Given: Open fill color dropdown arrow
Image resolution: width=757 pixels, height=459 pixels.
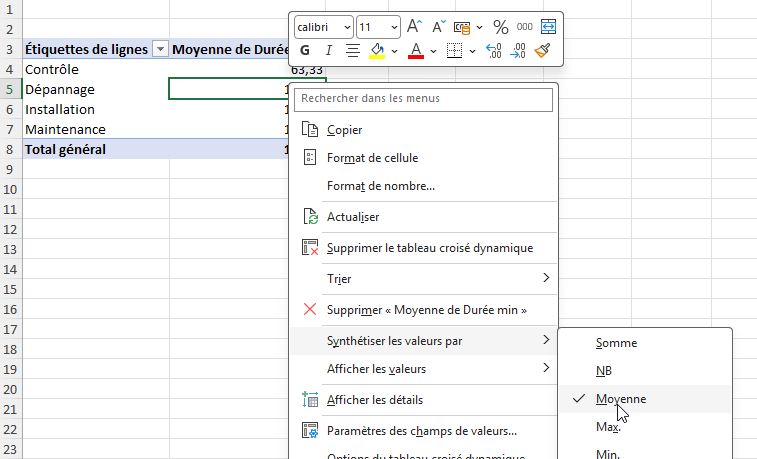Looking at the screenshot, I should tap(394, 51).
